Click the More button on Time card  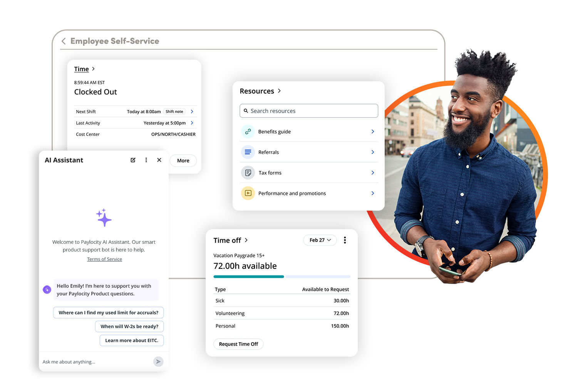click(x=183, y=161)
